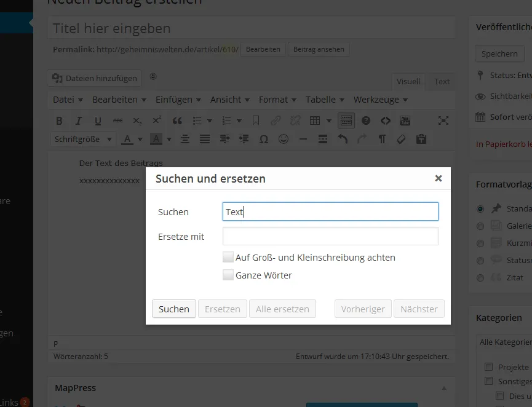
Task: Toggle toolbar kitchen sink keyboard icon
Action: pos(346,121)
